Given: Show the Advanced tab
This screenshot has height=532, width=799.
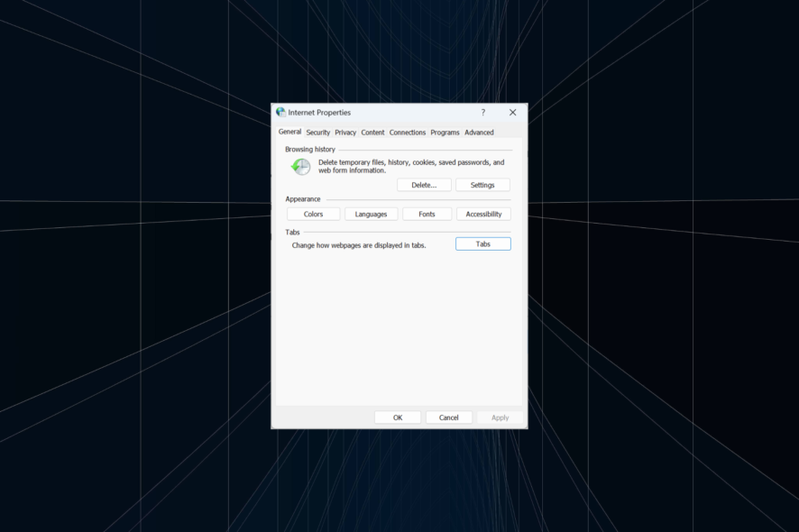Looking at the screenshot, I should 479,133.
